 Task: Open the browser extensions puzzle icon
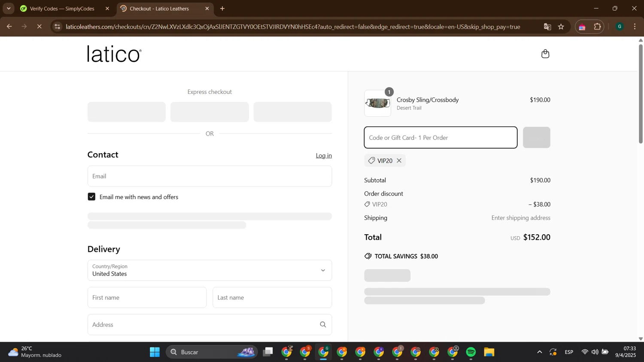[x=597, y=27]
